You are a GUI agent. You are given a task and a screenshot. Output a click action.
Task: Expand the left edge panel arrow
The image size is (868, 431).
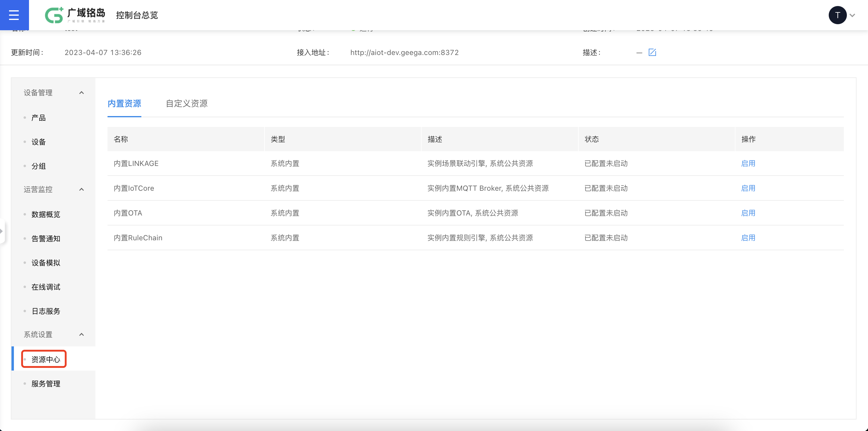point(2,231)
